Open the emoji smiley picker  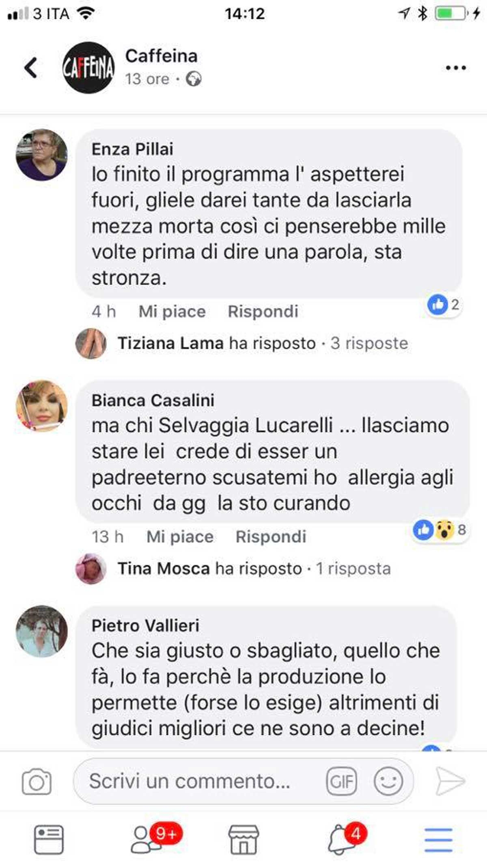pyautogui.click(x=388, y=781)
